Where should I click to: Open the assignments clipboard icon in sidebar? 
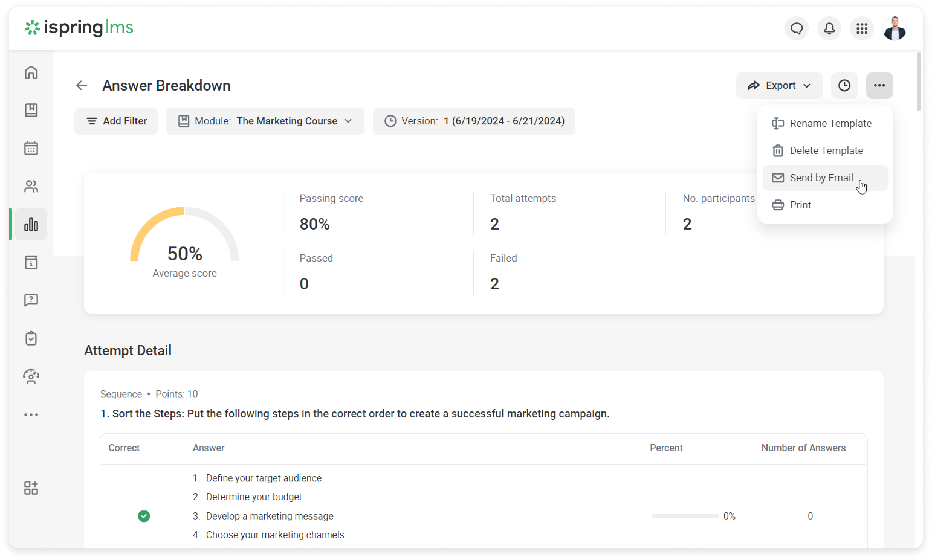31,338
